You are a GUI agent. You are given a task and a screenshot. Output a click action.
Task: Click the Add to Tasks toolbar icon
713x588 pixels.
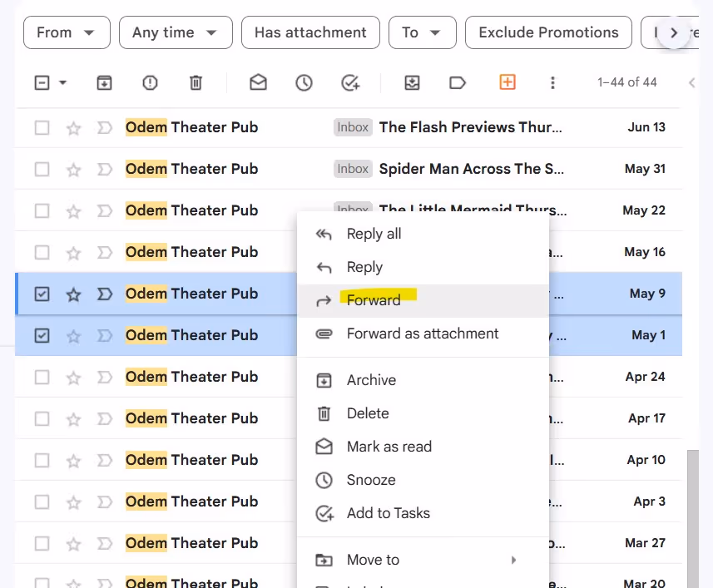[x=350, y=82]
